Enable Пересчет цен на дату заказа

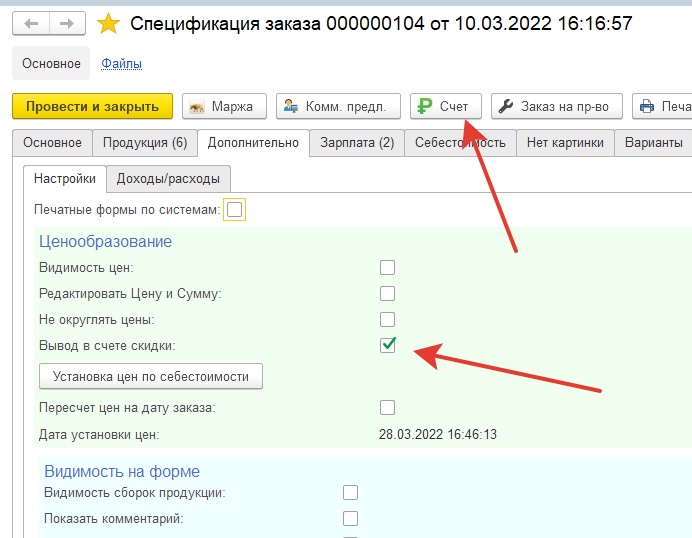[x=387, y=407]
